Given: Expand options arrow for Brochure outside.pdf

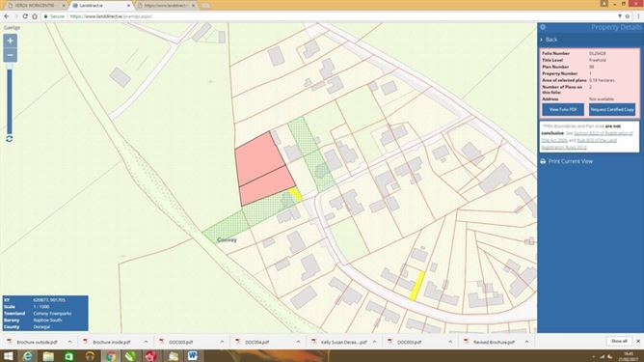Looking at the screenshot, I should 69,342.
